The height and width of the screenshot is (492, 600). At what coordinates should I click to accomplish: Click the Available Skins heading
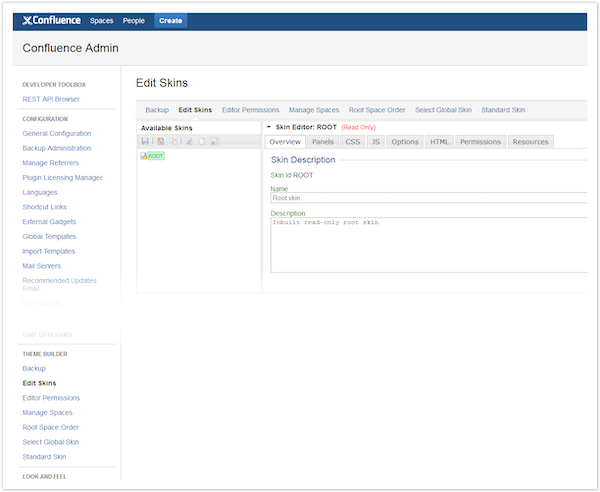tap(166, 128)
